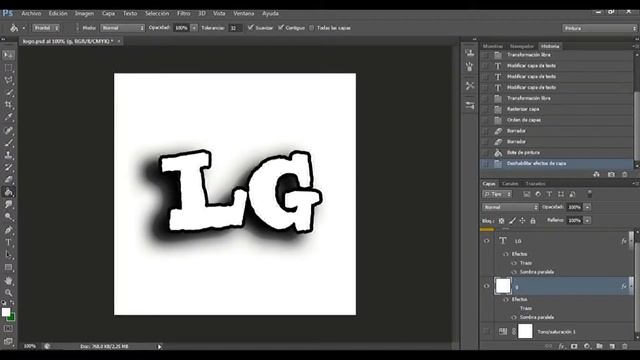Open the Pintura workspace dropdown
Image resolution: width=640 pixels, height=360 pixels.
pos(600,28)
